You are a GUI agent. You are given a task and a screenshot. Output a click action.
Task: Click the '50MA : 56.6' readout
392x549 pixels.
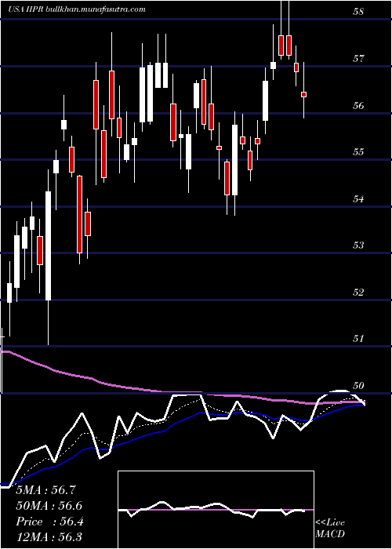(x=49, y=506)
